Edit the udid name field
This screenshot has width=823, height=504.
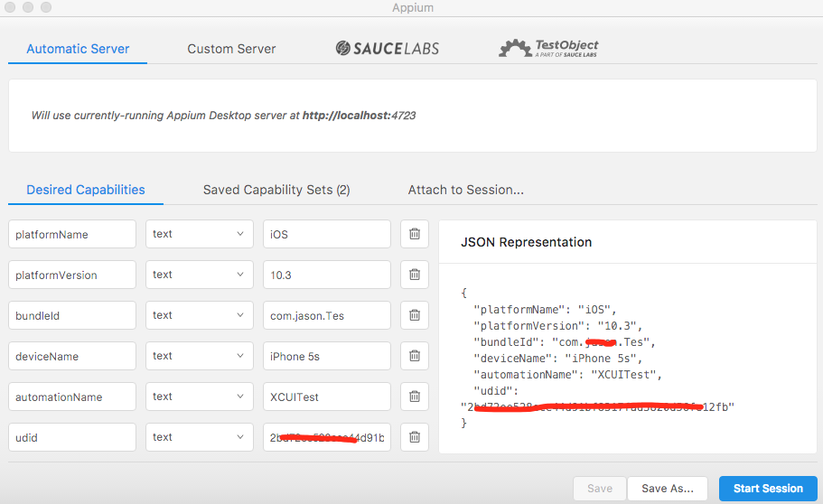click(72, 437)
